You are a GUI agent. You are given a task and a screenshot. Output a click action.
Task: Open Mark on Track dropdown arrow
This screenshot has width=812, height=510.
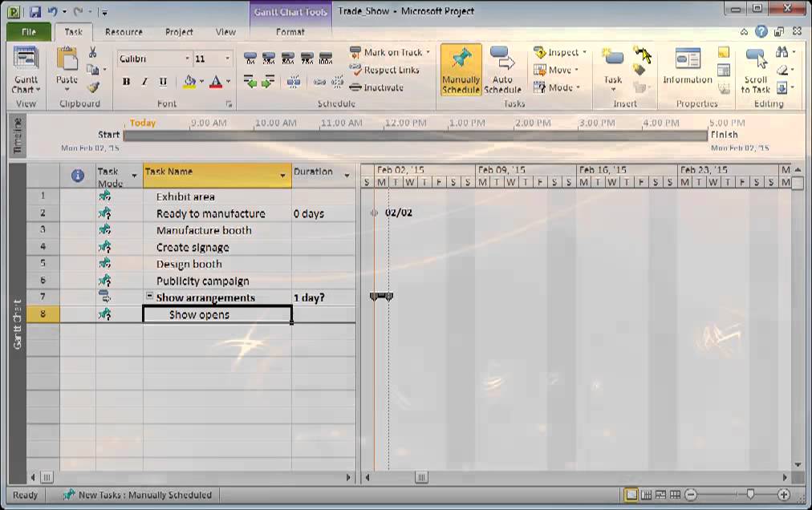pos(428,52)
